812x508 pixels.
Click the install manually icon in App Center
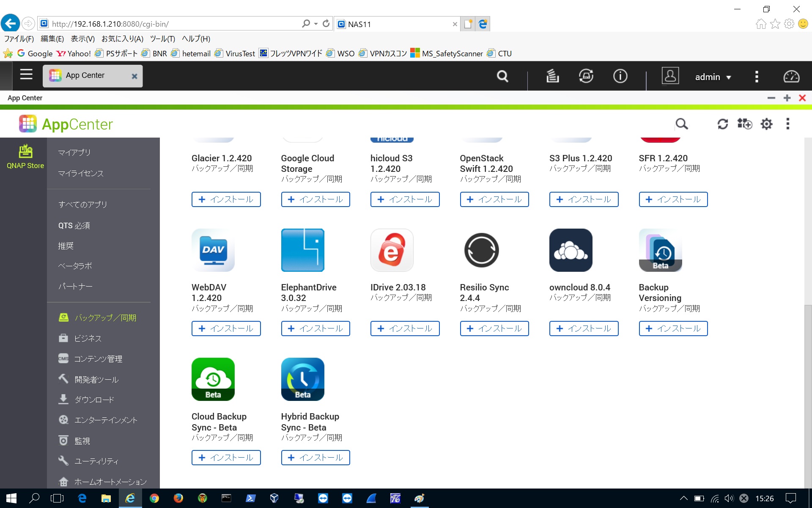(745, 124)
